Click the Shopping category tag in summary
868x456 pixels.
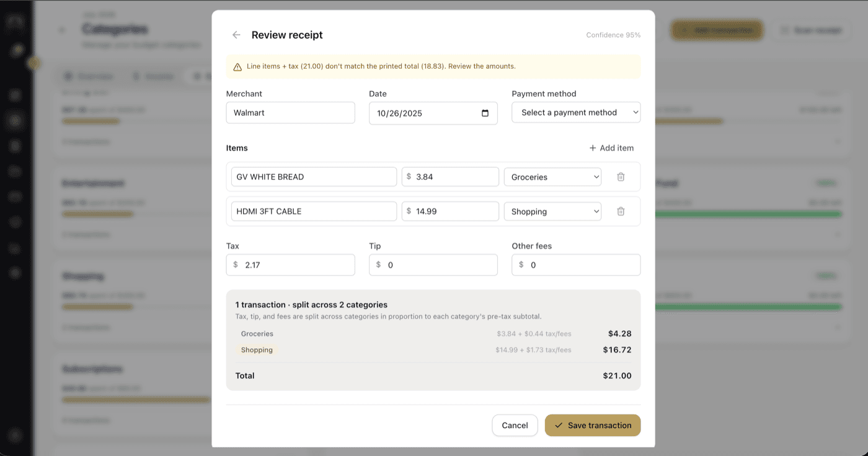pyautogui.click(x=257, y=350)
